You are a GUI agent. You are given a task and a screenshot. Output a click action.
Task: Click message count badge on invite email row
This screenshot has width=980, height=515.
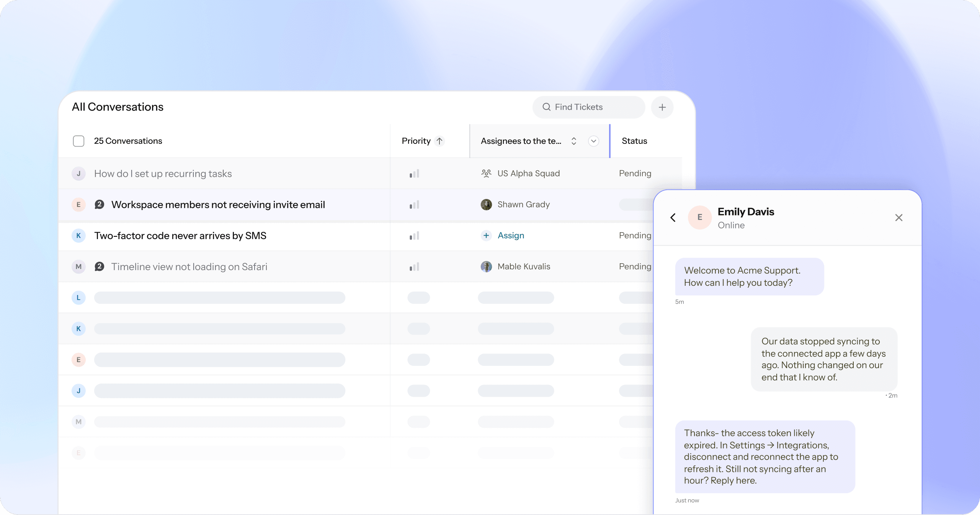tap(99, 204)
